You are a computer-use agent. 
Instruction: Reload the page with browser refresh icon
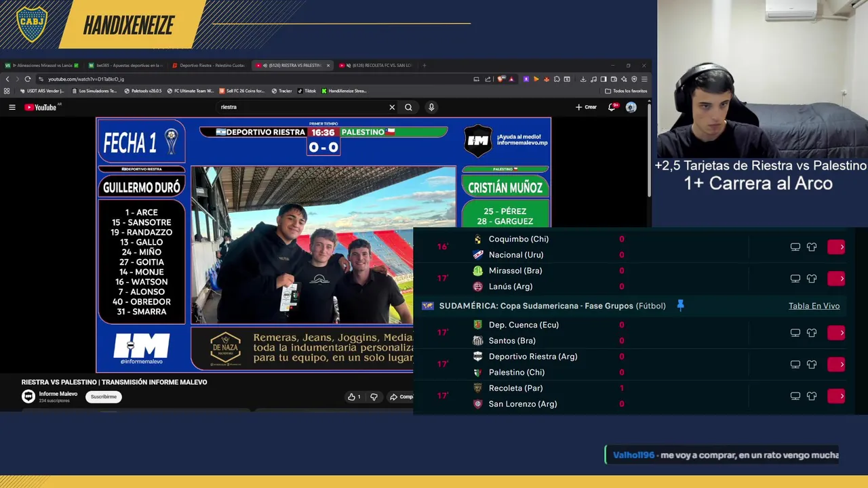tap(28, 79)
